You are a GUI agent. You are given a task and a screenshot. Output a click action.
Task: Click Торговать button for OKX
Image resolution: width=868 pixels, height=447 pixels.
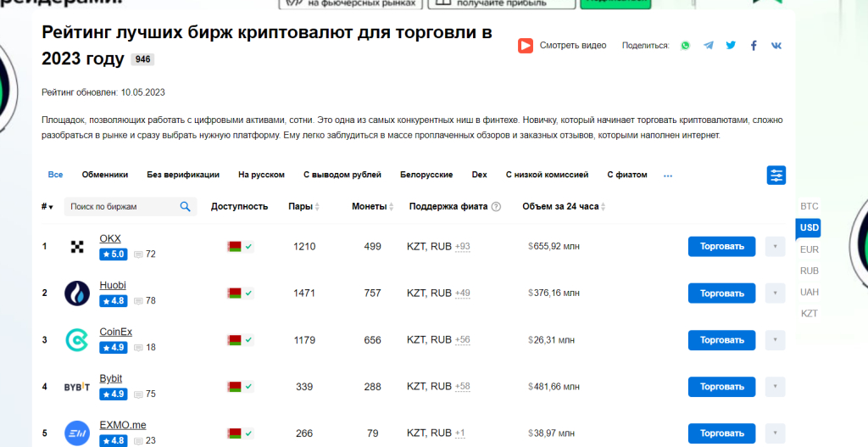click(722, 247)
